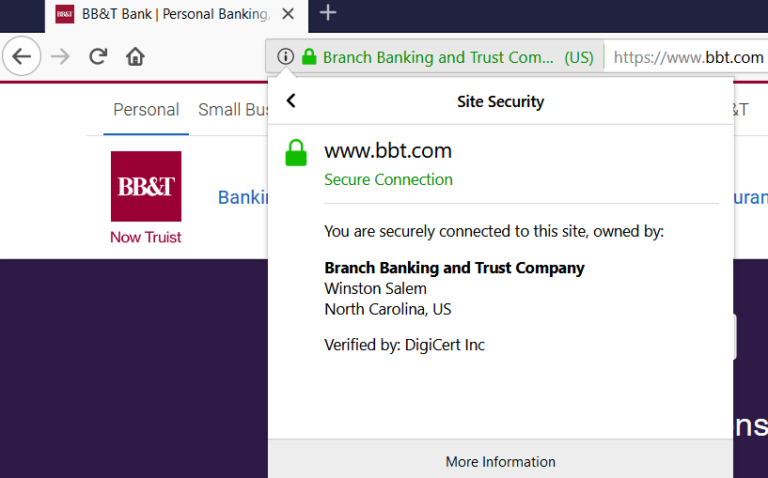Click the Forward arrow button
This screenshot has width=768, height=478.
click(x=60, y=57)
